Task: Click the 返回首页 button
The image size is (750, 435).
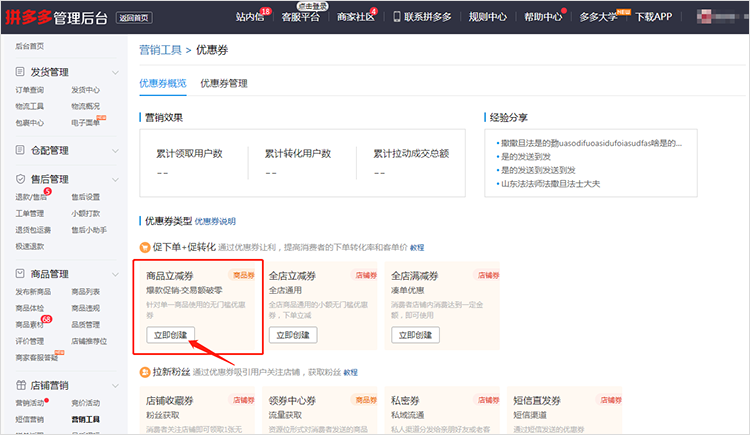Action: coord(133,18)
